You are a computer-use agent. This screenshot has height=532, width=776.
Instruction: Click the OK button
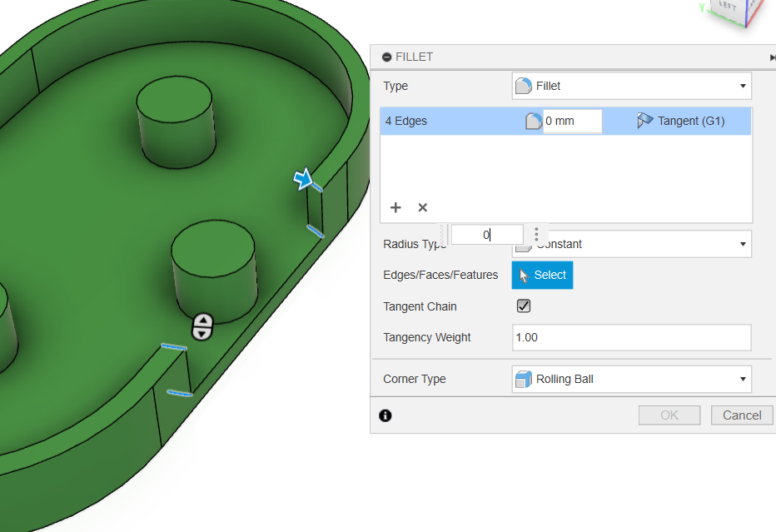(x=669, y=415)
